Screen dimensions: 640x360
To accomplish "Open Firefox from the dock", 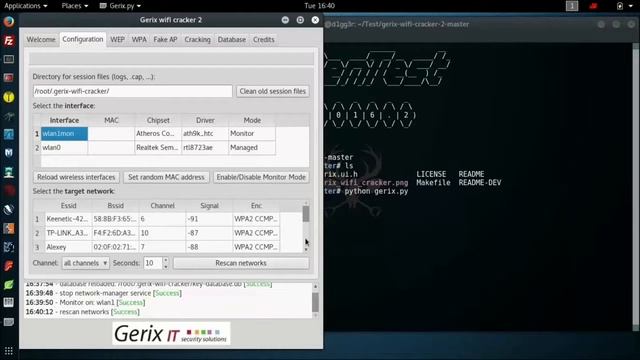I will [9, 21].
